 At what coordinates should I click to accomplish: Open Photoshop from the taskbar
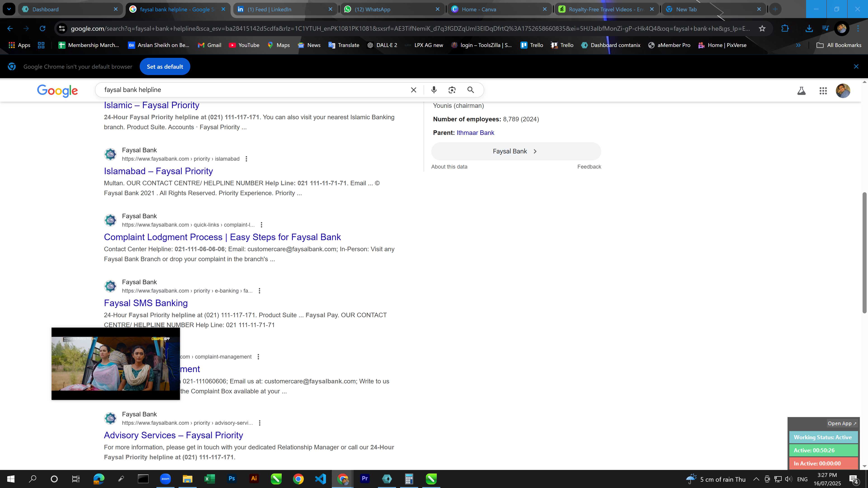pyautogui.click(x=232, y=479)
